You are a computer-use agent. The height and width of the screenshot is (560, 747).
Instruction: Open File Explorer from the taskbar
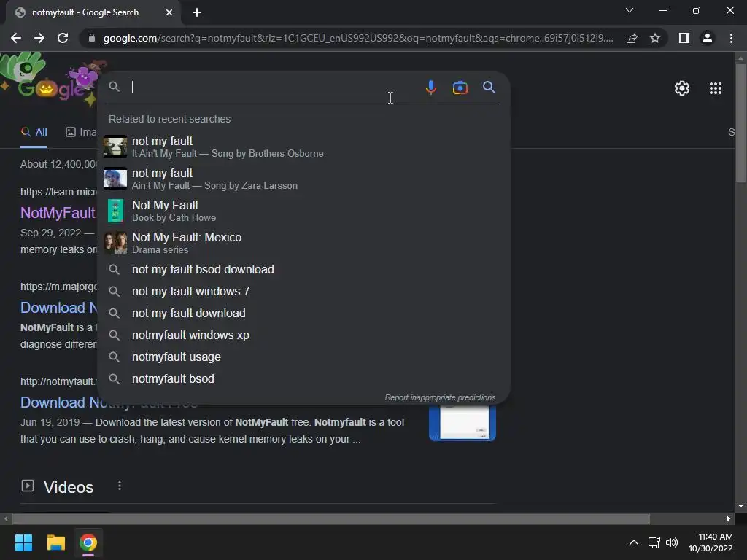click(x=55, y=542)
